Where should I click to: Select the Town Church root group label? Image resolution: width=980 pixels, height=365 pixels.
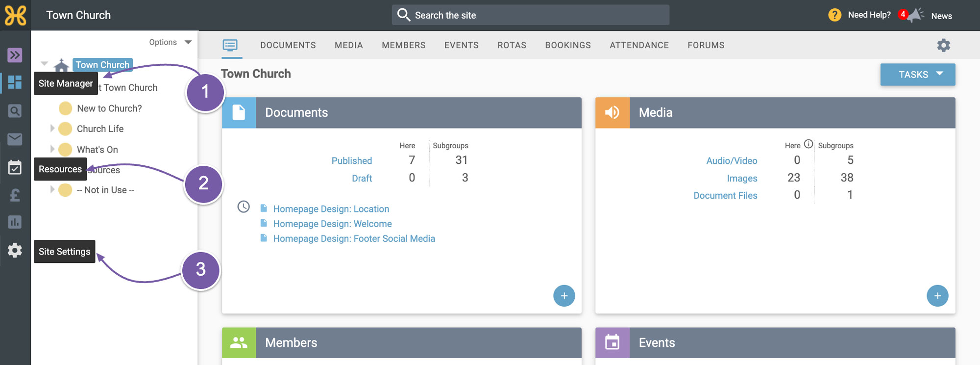tap(102, 65)
